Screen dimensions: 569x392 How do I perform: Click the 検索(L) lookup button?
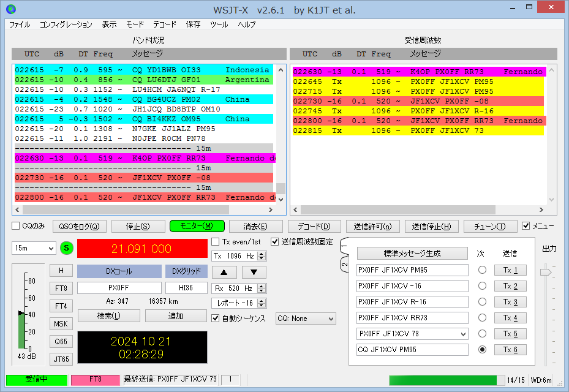click(109, 316)
